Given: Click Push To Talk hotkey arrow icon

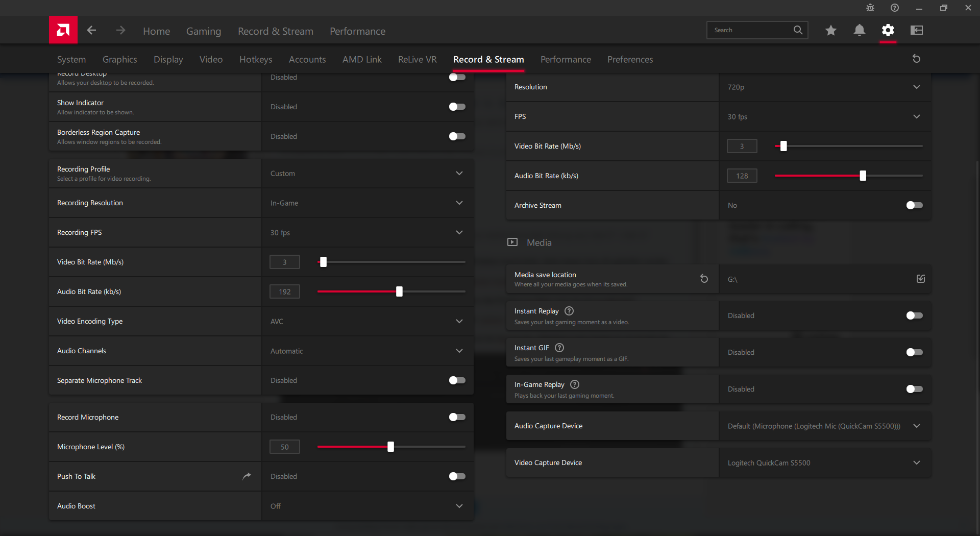Looking at the screenshot, I should (x=247, y=476).
